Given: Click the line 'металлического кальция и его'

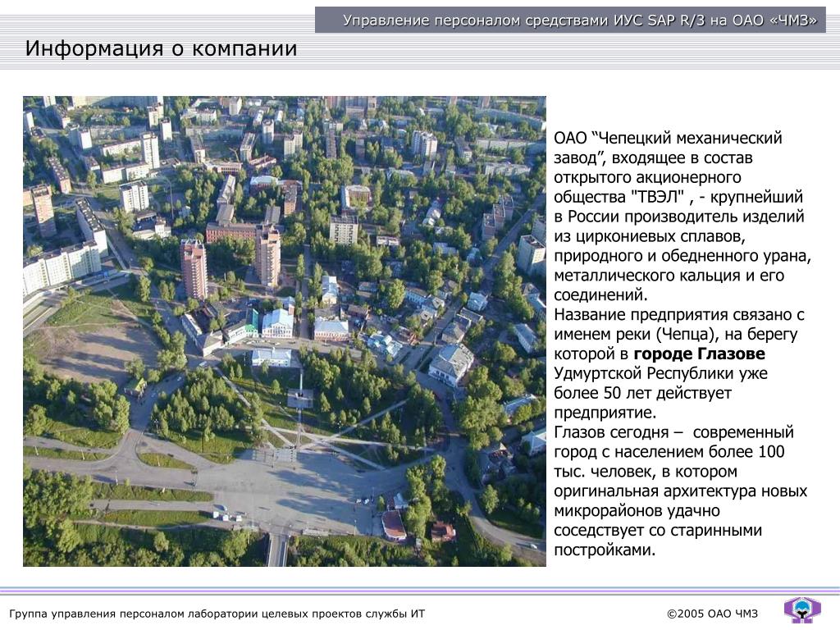Looking at the screenshot, I should pos(669,276).
